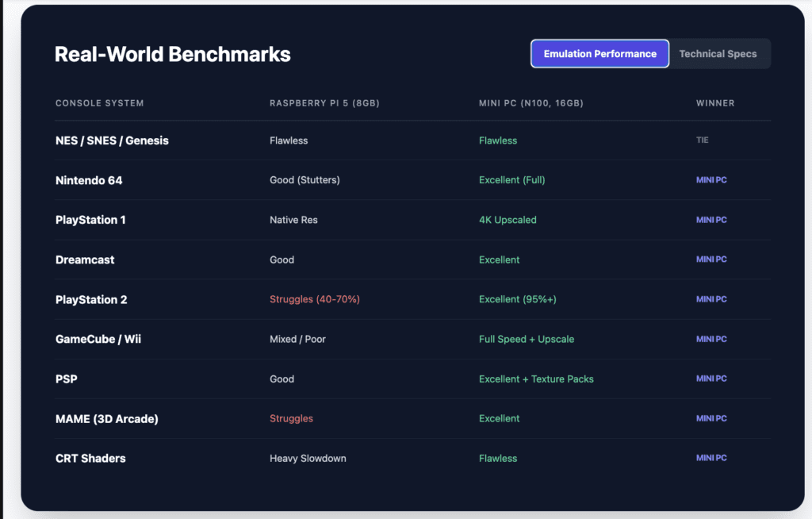
Task: Click the Native Res cell
Action: pos(293,220)
